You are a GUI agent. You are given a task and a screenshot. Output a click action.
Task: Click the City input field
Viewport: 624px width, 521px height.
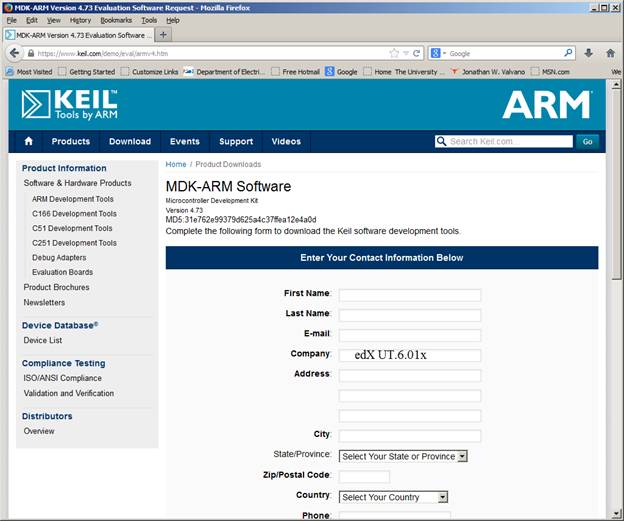[x=410, y=436]
